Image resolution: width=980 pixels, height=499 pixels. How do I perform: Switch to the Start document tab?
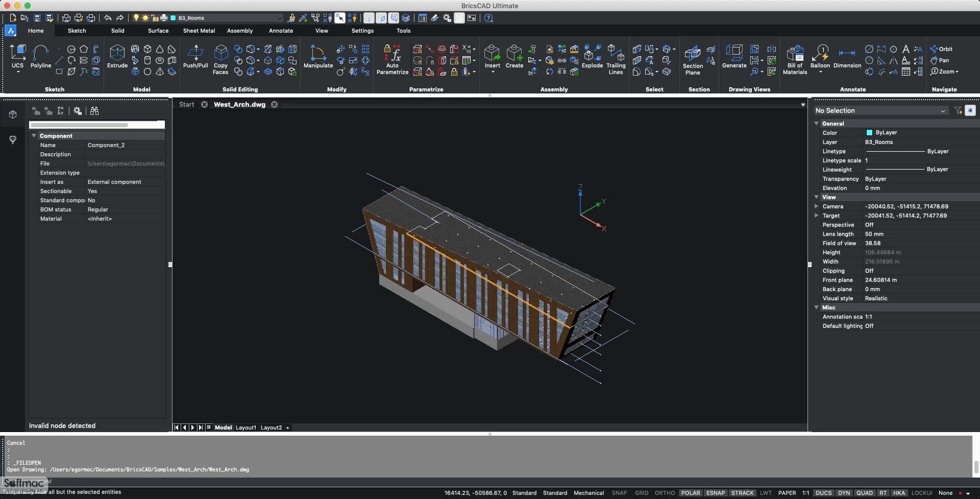[x=186, y=104]
